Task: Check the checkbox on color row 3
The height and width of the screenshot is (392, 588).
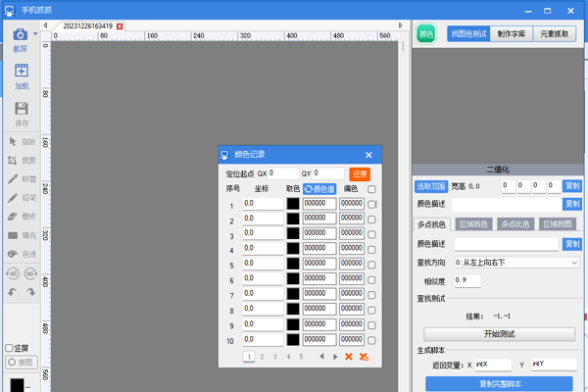Action: [x=371, y=234]
